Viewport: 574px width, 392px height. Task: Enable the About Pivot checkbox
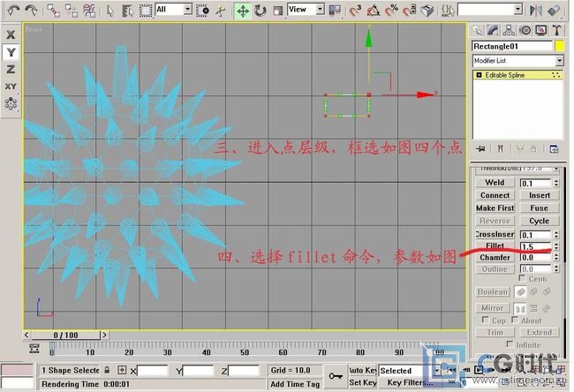pos(515,320)
